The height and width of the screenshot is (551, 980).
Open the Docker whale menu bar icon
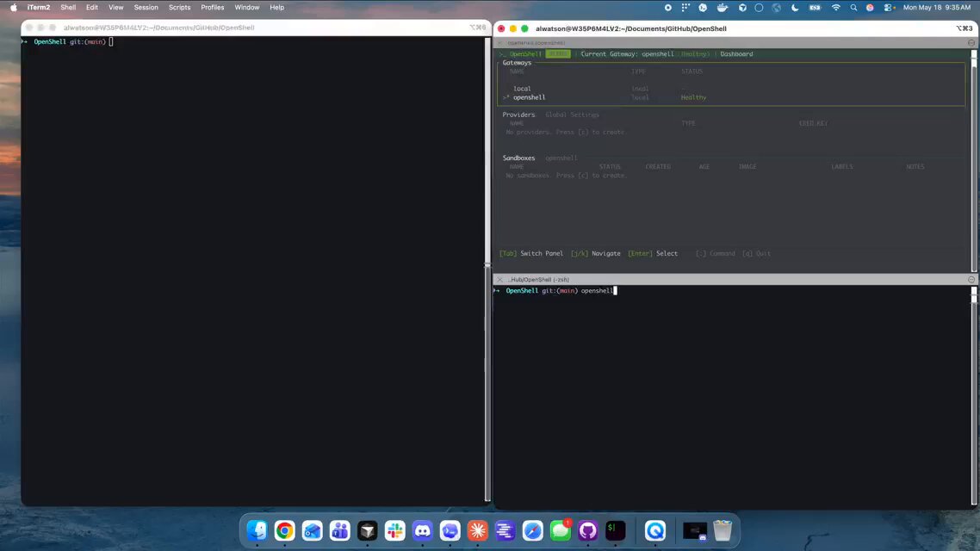click(723, 8)
